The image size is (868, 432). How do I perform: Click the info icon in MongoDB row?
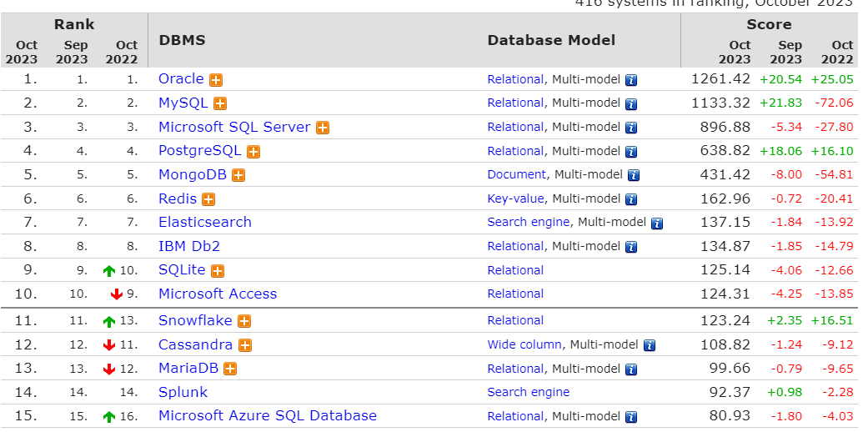point(634,176)
